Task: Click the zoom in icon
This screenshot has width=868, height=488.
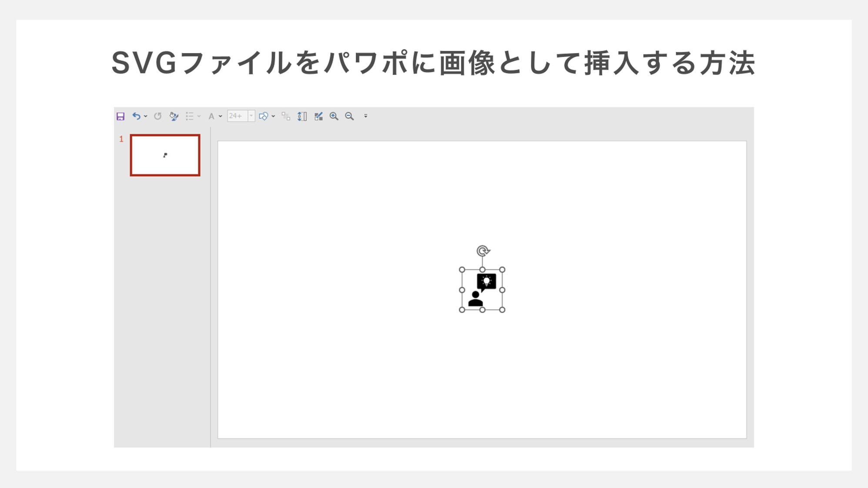Action: [334, 116]
